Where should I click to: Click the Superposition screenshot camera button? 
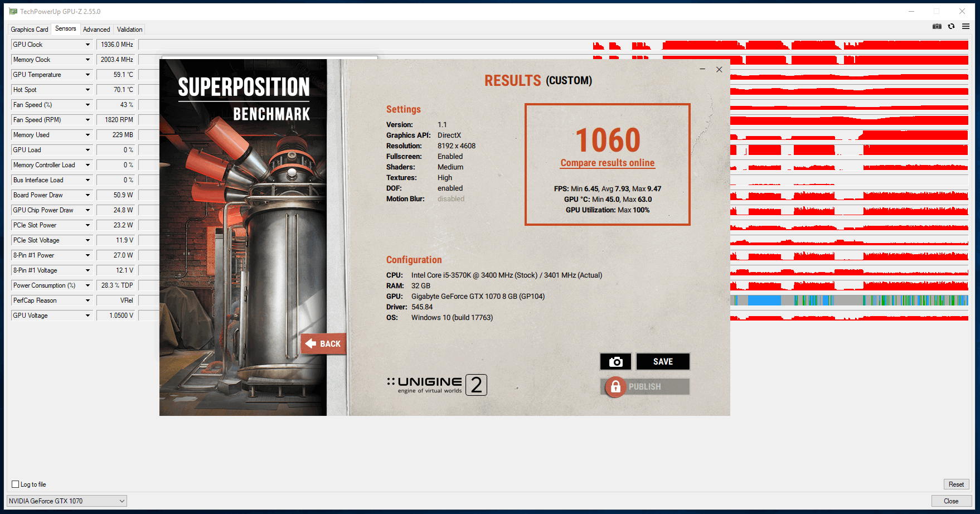(615, 361)
